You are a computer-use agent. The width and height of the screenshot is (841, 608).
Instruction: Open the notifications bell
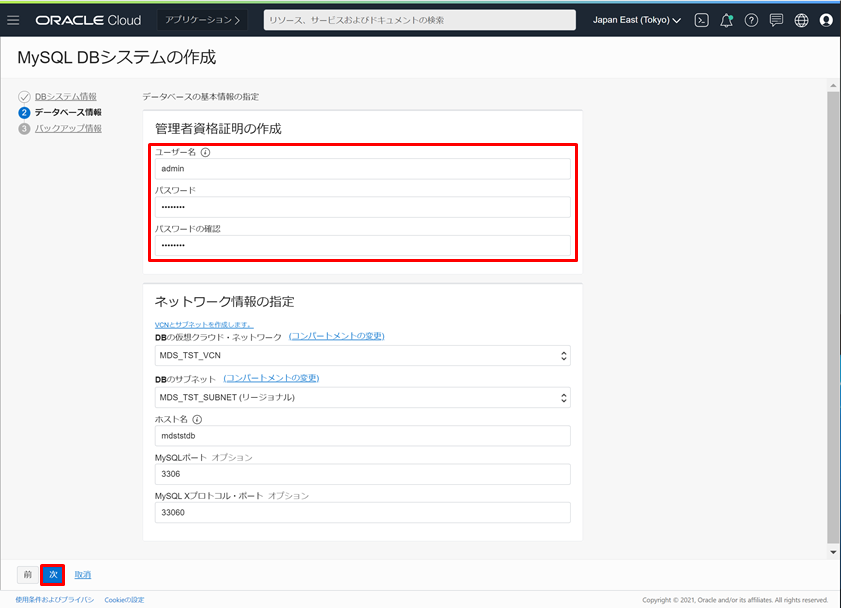(x=727, y=20)
